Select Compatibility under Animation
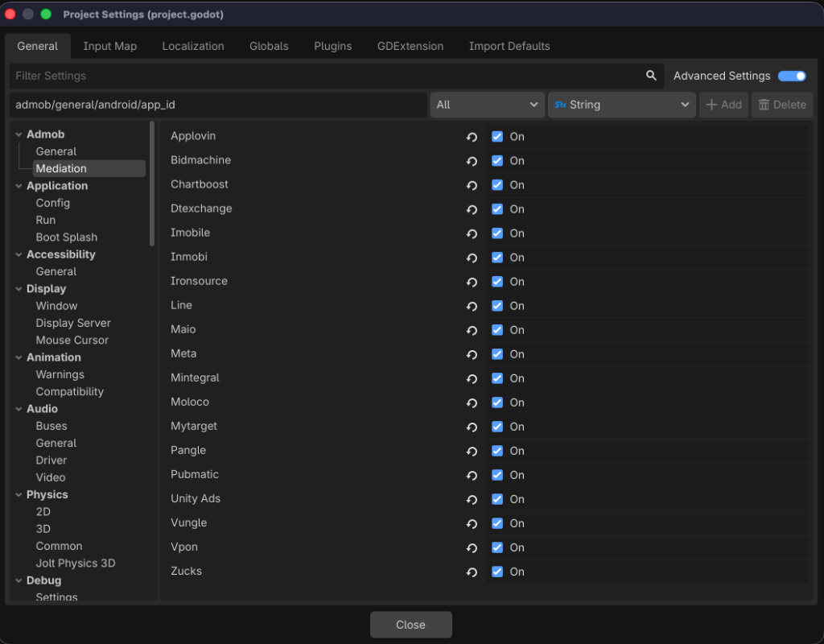824x644 pixels. point(69,392)
